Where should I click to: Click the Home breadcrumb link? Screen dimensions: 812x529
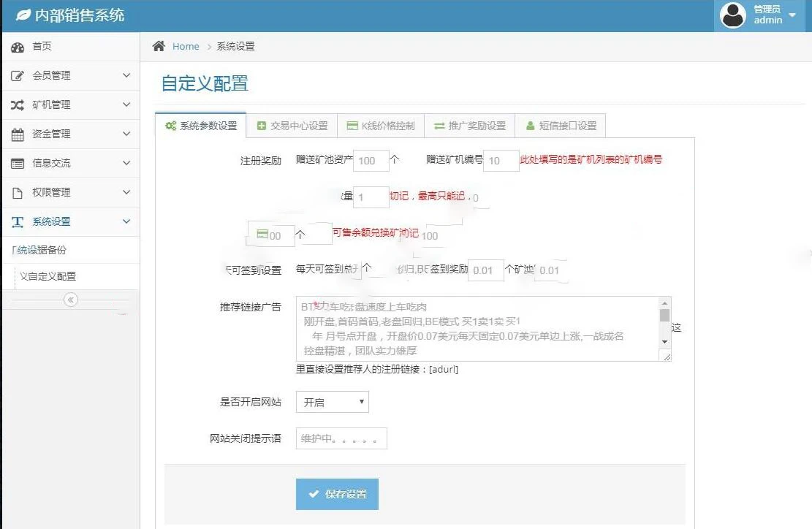click(x=186, y=46)
